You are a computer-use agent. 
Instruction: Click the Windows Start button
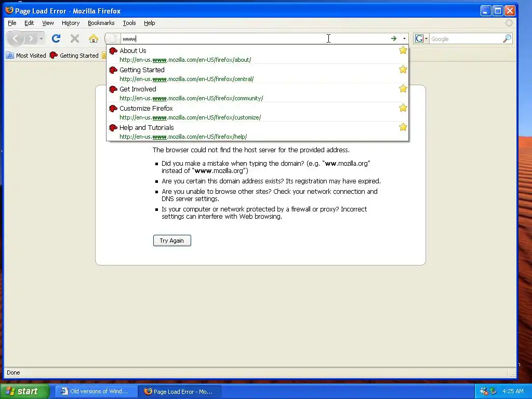coord(25,392)
